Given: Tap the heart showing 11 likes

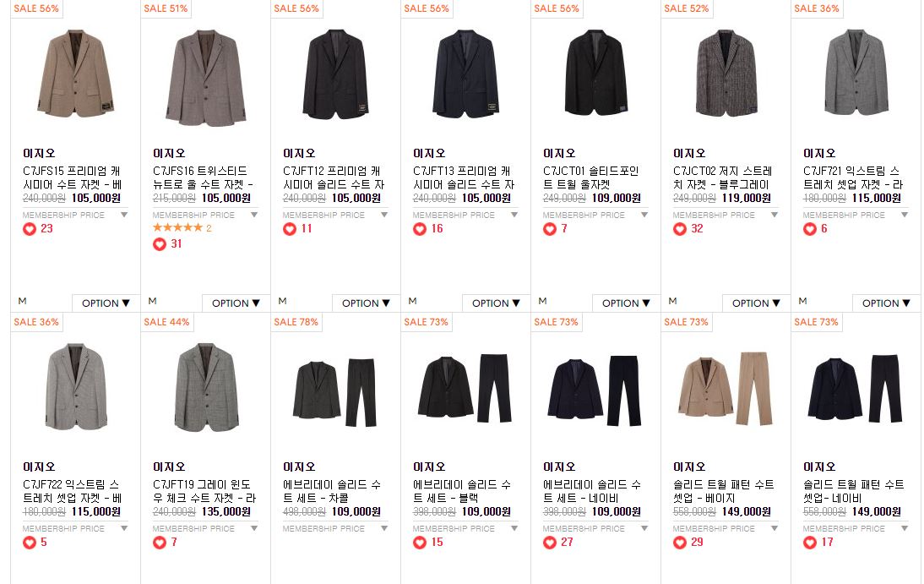Looking at the screenshot, I should [290, 229].
